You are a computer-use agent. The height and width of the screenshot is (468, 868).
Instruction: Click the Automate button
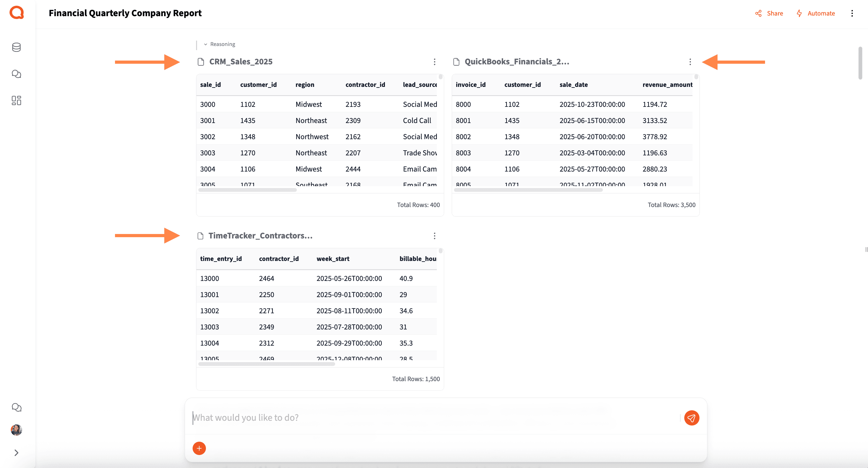pos(815,14)
